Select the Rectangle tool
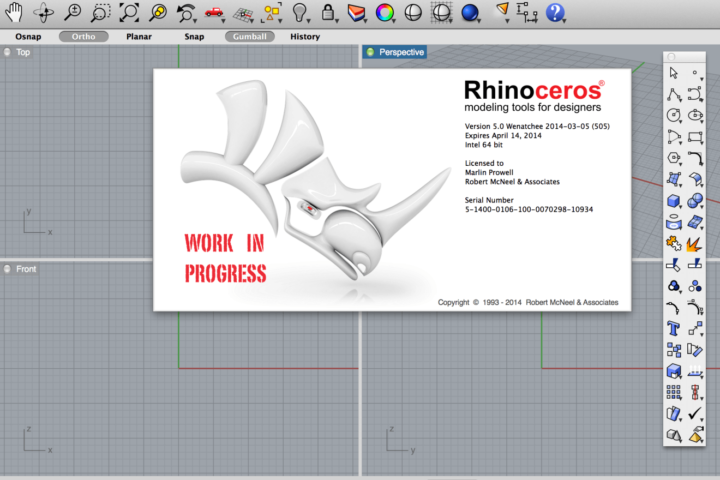Image resolution: width=720 pixels, height=480 pixels. tap(695, 137)
